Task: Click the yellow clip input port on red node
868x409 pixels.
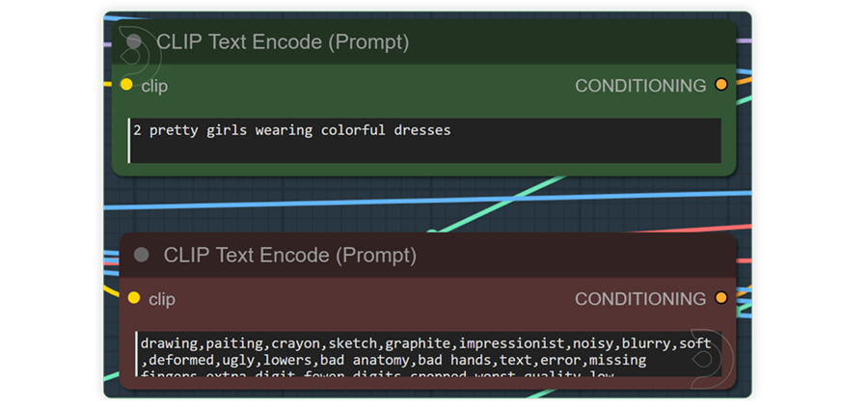Action: coord(133,298)
